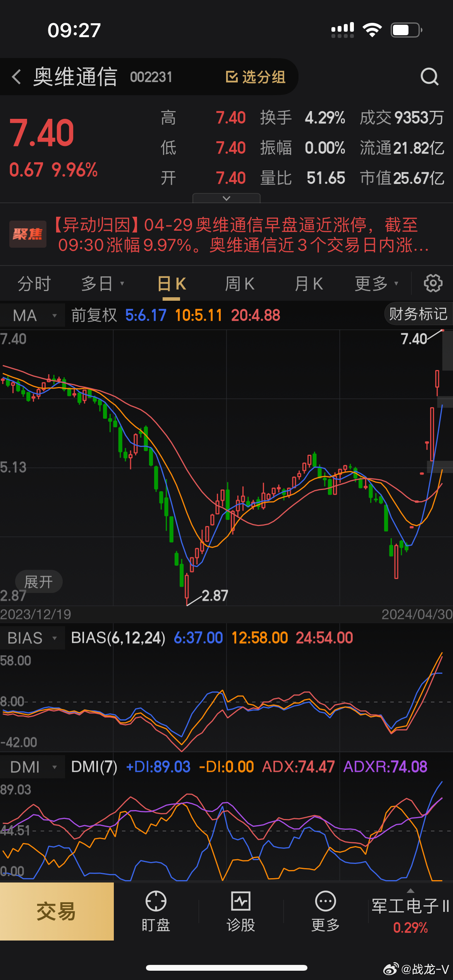The image size is (453, 980).
Task: Tap the -DI:0.00 value
Action: click(226, 767)
